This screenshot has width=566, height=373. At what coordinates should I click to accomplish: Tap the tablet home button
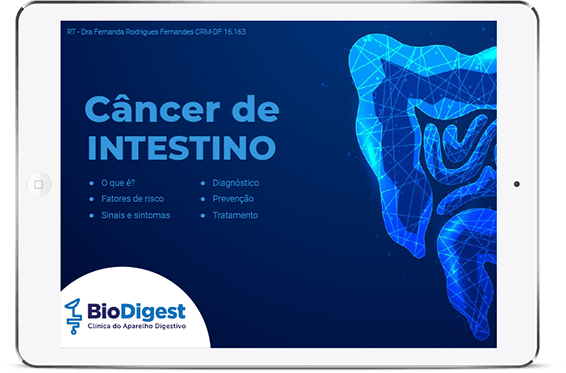[x=39, y=185]
